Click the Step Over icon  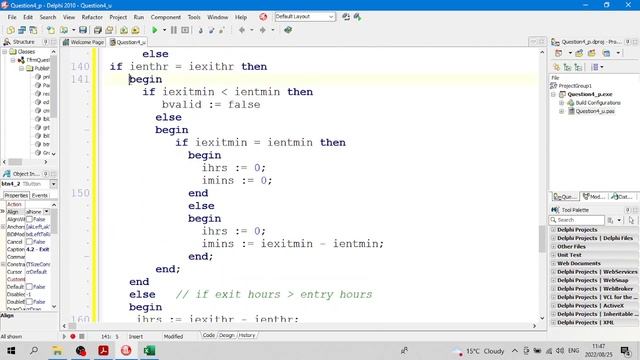(x=211, y=30)
